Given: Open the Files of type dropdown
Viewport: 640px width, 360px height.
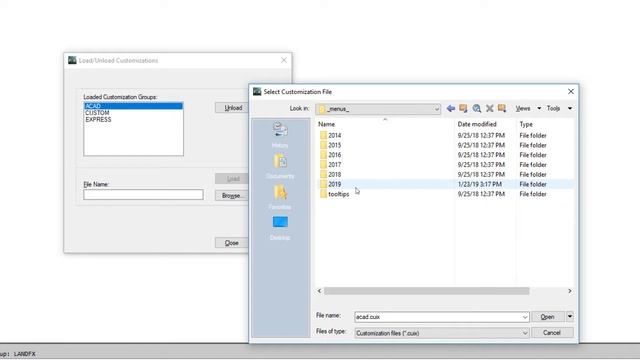Looking at the screenshot, I should click(442, 333).
